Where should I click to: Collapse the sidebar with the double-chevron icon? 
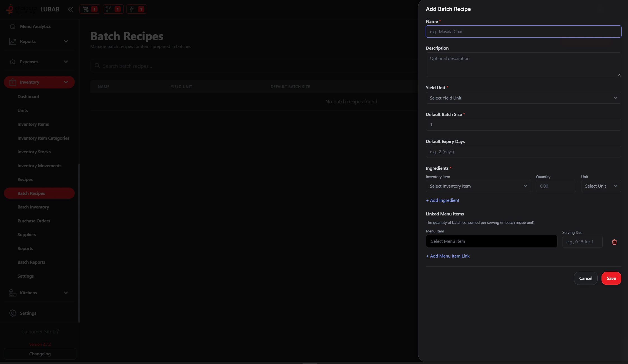[71, 9]
